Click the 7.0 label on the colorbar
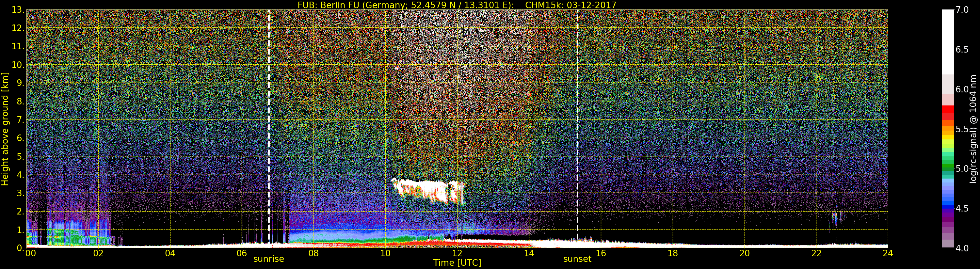980x269 pixels. click(962, 10)
